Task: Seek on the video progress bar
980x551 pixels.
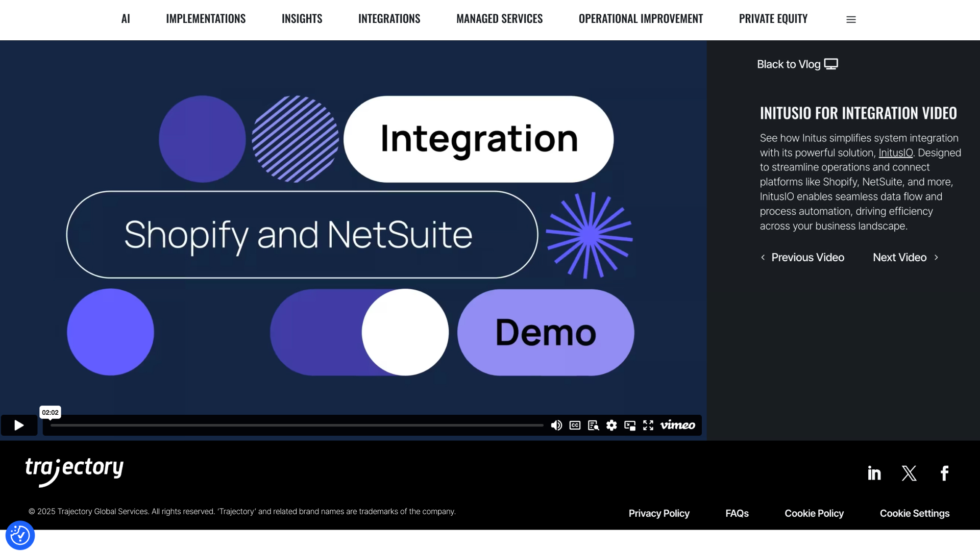Action: [x=296, y=425]
